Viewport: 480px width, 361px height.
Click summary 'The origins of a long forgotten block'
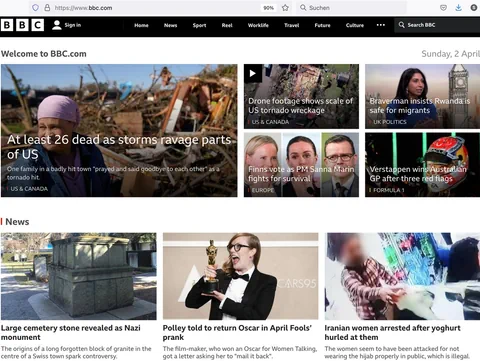(x=76, y=352)
